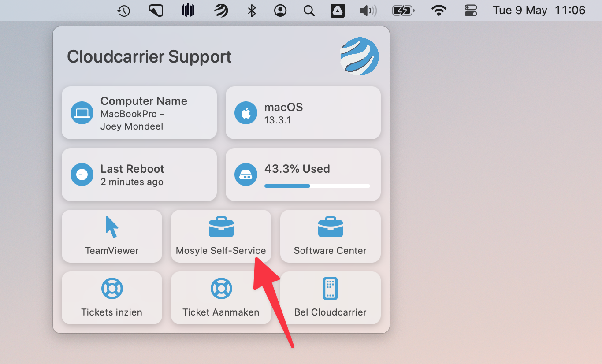Click the "2 minutes ago" text
This screenshot has width=602, height=364.
click(x=132, y=182)
